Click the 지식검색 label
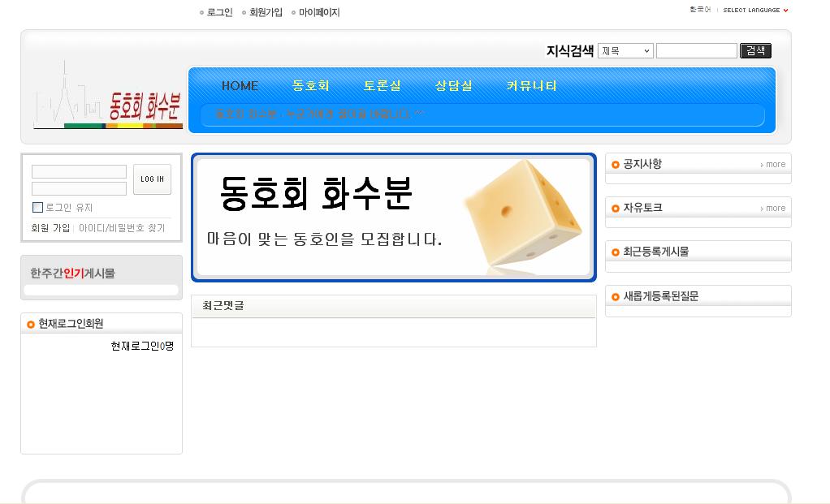Screen dimensions: 830x504 [x=570, y=51]
